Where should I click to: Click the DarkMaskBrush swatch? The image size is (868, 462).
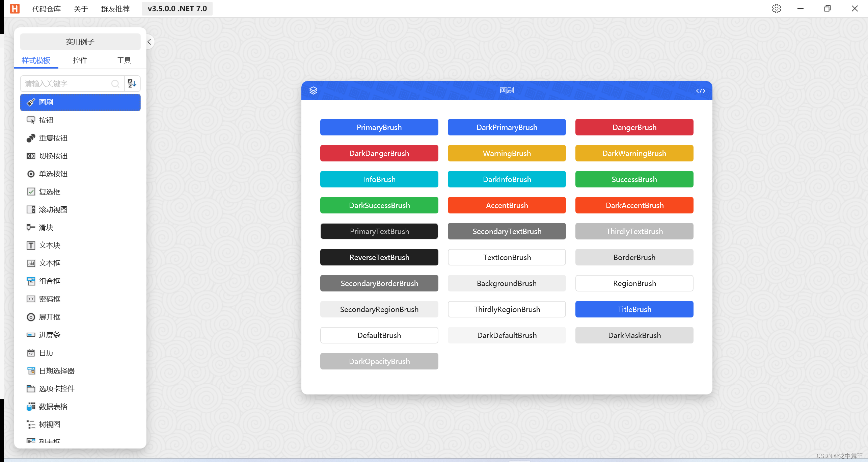[x=634, y=335]
